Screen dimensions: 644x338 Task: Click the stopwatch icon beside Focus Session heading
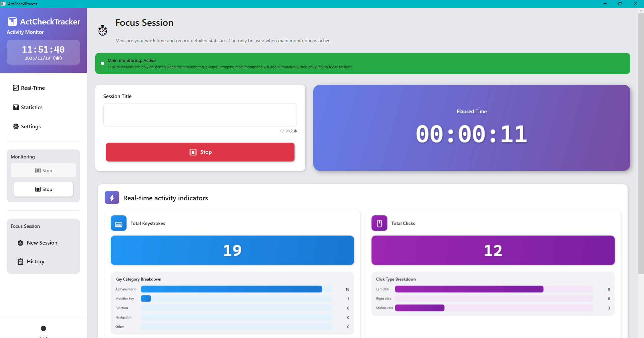(103, 30)
